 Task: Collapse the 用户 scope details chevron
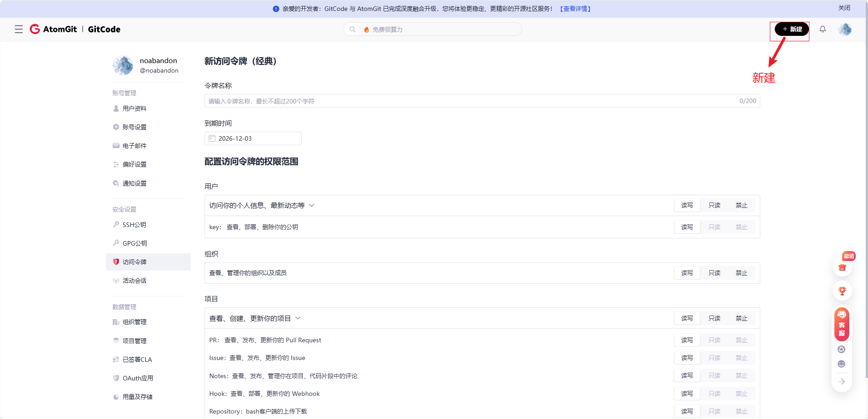click(312, 205)
